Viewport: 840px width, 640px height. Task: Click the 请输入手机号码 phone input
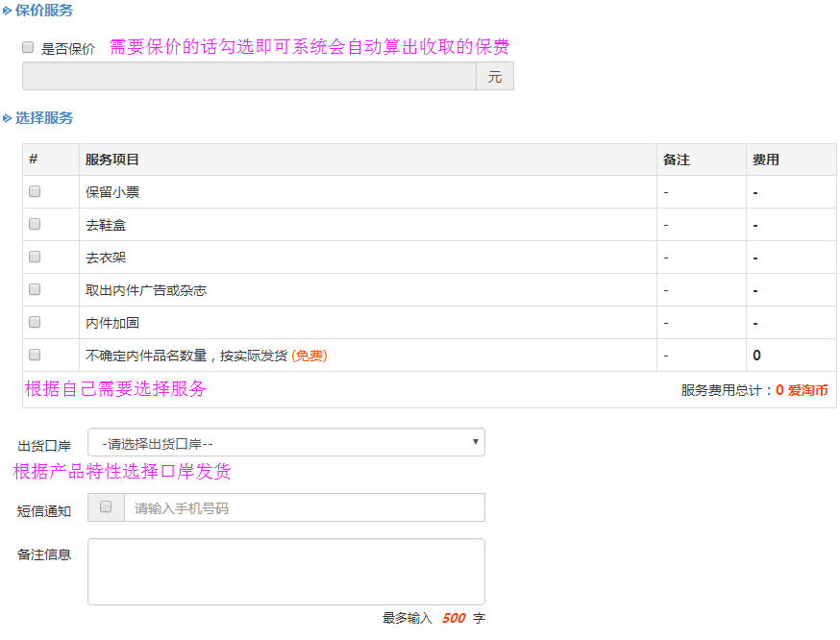[x=305, y=507]
